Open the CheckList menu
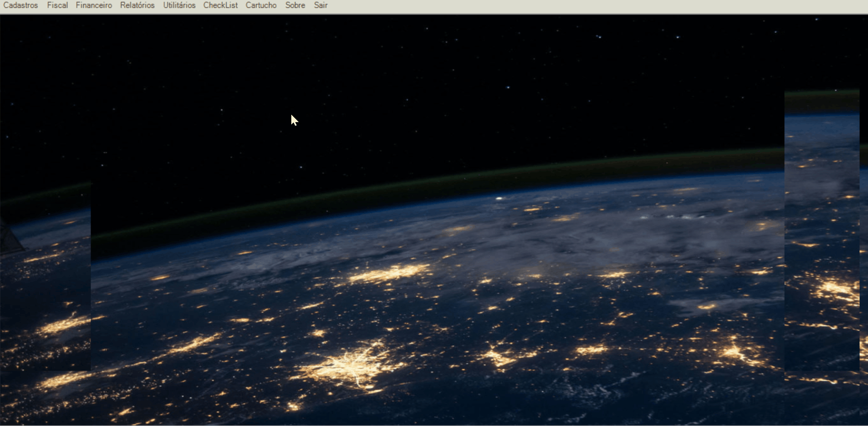The image size is (868, 426). (x=221, y=5)
